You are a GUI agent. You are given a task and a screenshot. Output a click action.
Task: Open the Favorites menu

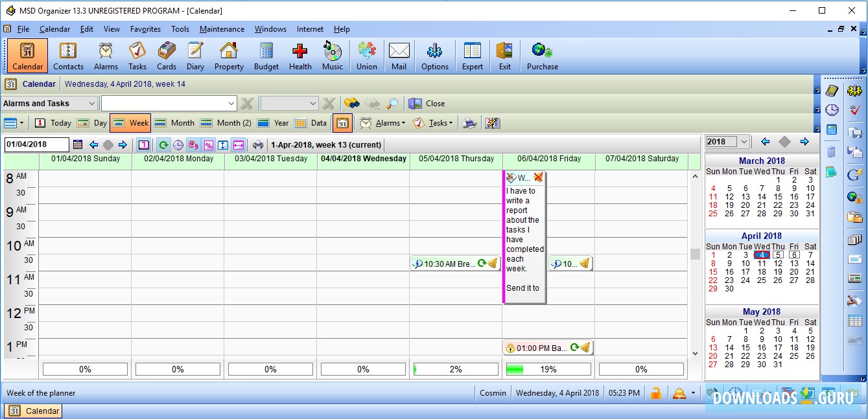pos(145,29)
